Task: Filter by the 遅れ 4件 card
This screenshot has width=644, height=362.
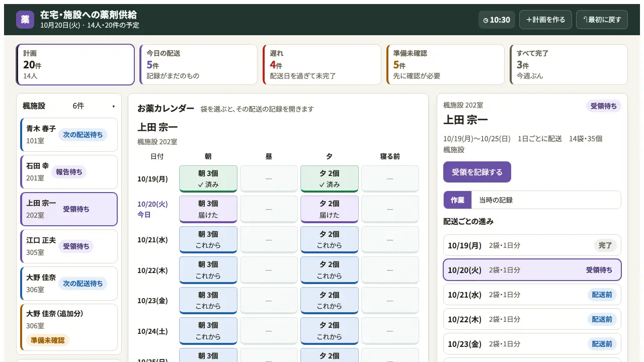Action: click(321, 64)
